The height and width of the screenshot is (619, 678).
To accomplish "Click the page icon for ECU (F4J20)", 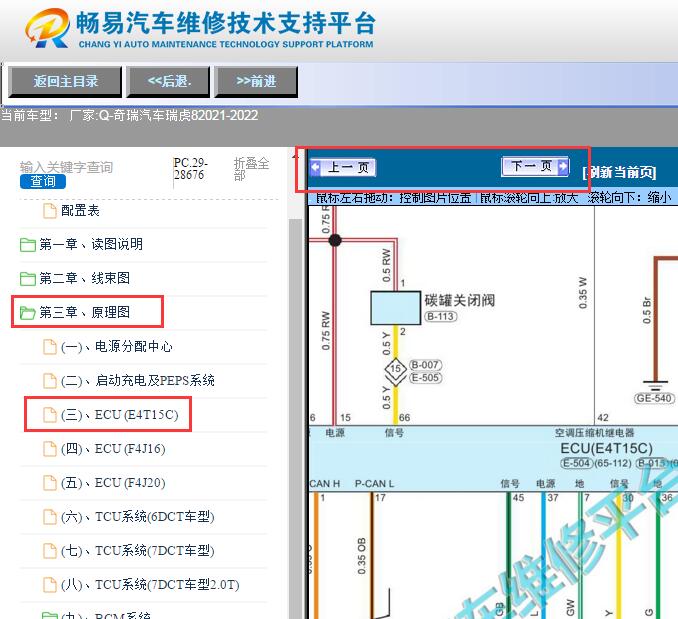I will (50, 483).
